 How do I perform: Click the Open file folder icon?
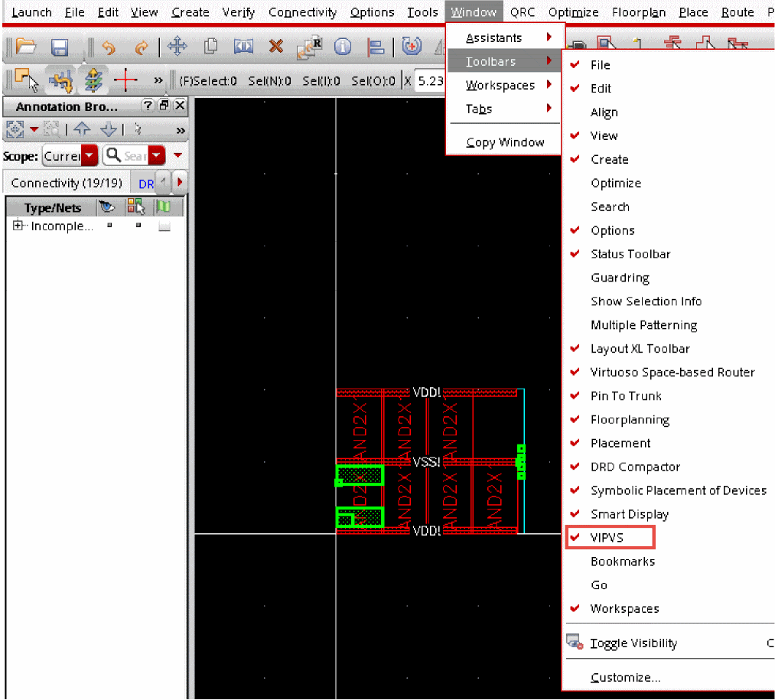[26, 47]
